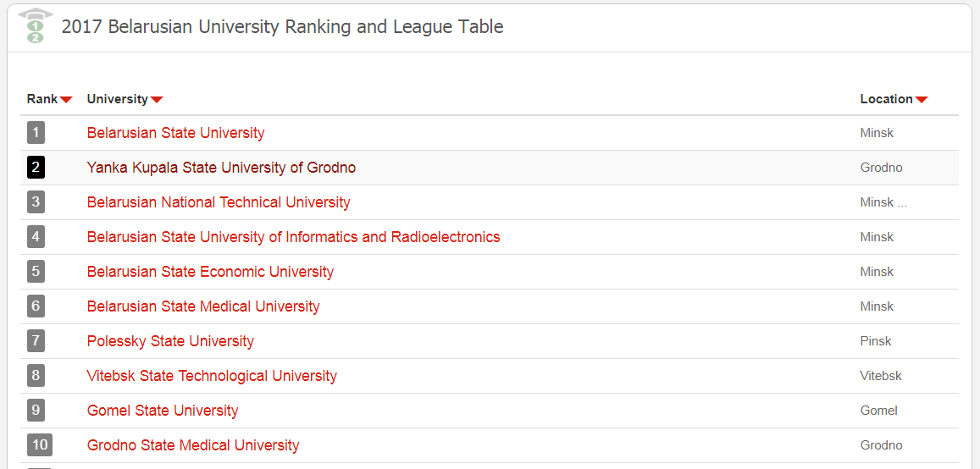Open Belarusian State University link
This screenshot has height=469, width=980.
[x=175, y=133]
